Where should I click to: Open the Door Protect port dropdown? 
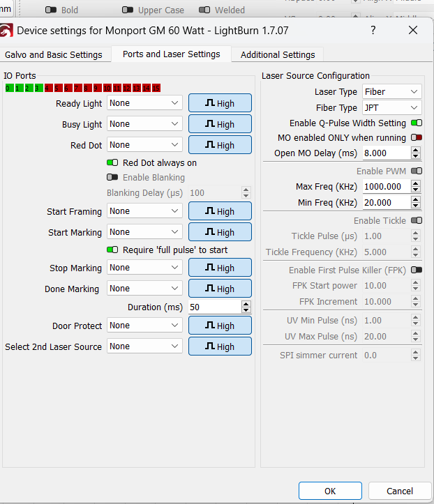[144, 326]
